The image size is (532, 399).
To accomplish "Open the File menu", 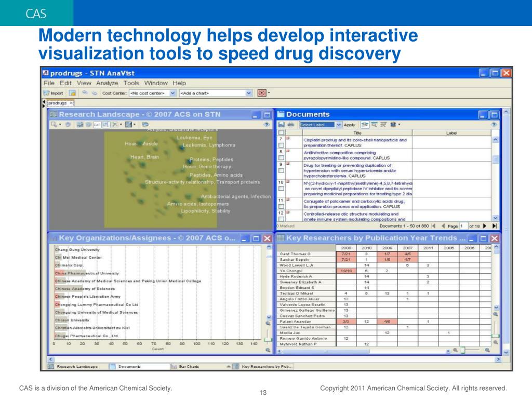I will tap(49, 83).
